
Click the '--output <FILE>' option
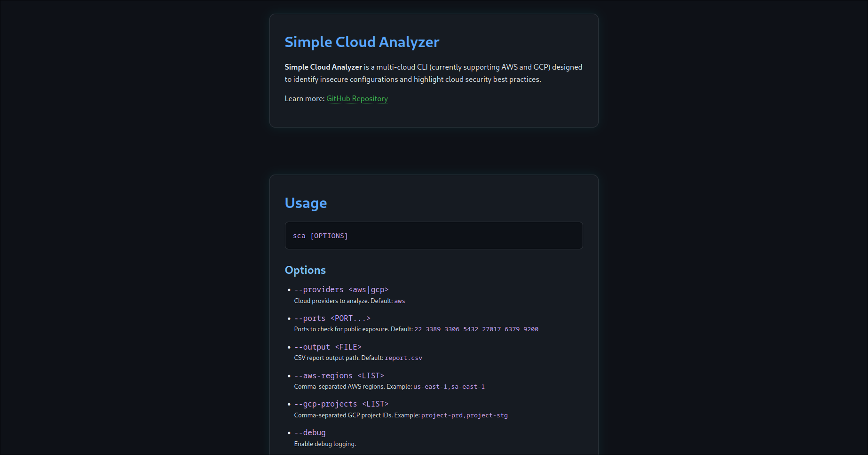pos(328,347)
